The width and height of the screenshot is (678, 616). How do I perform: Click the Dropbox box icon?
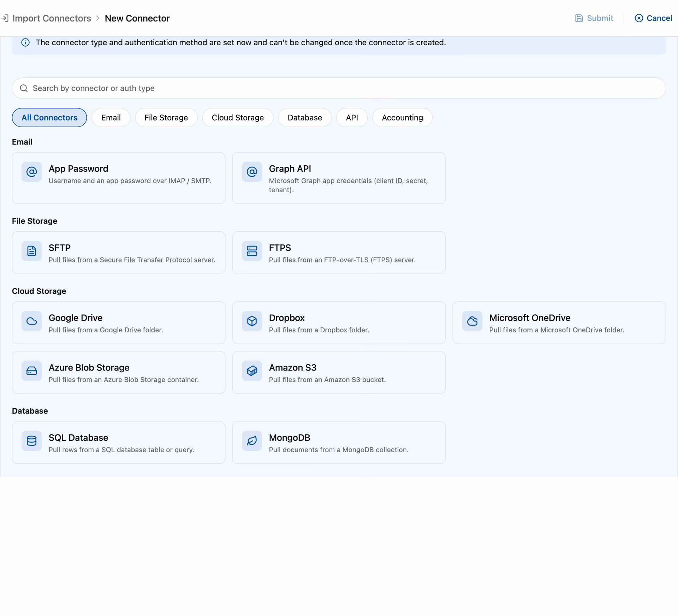point(252,321)
